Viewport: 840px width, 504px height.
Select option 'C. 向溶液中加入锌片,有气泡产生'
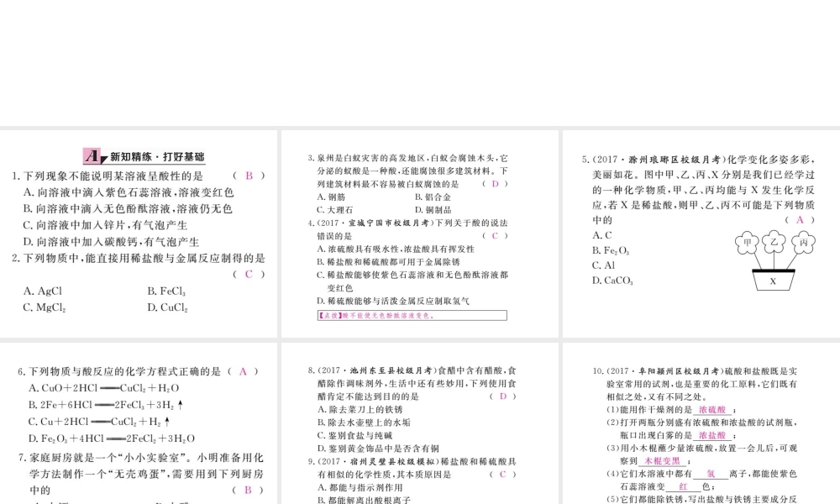pos(105,225)
